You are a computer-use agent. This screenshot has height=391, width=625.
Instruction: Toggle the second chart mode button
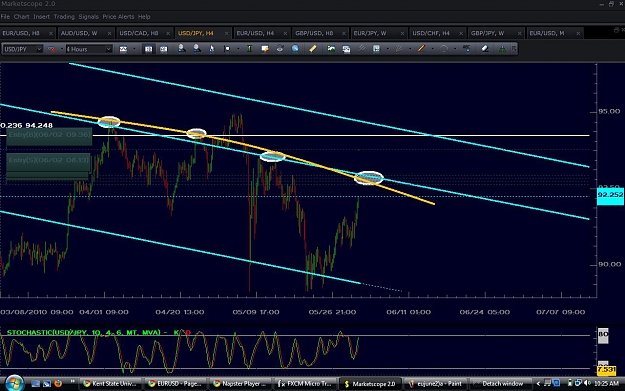click(163, 49)
